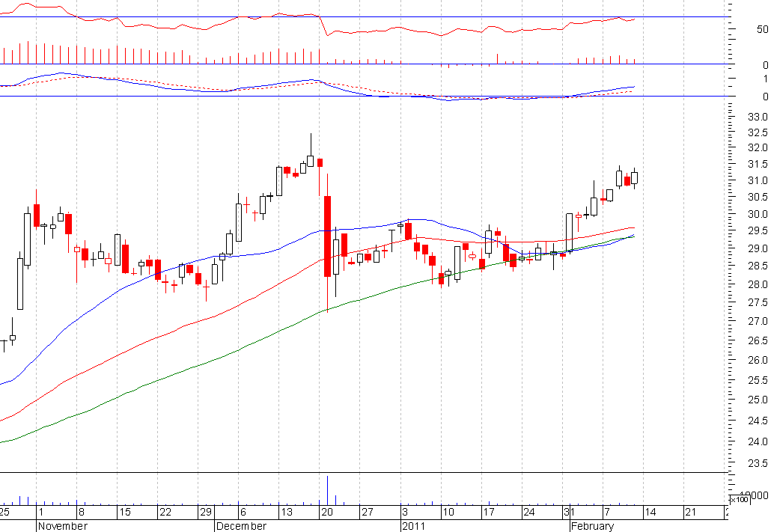Click date label 24 in January
The image size is (771, 532).
pos(528,512)
